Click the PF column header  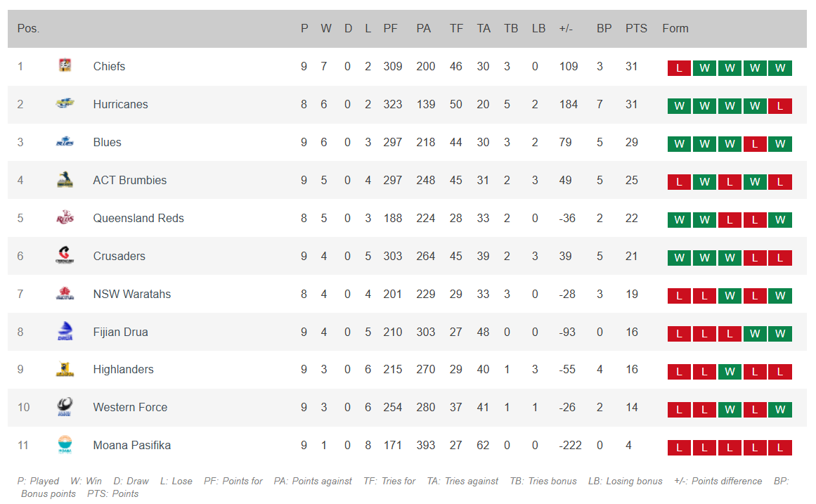click(390, 29)
